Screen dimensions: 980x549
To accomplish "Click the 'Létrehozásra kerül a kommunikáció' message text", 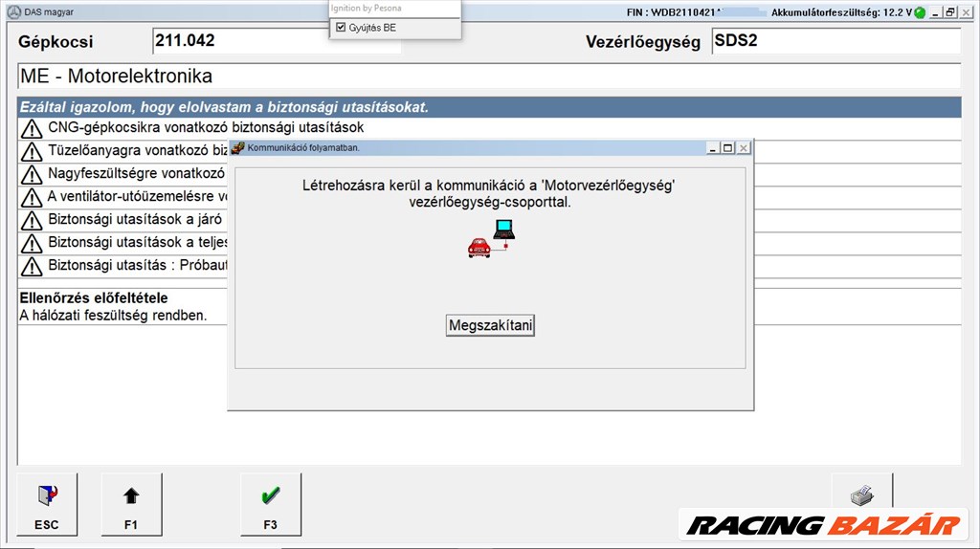I will coord(489,193).
